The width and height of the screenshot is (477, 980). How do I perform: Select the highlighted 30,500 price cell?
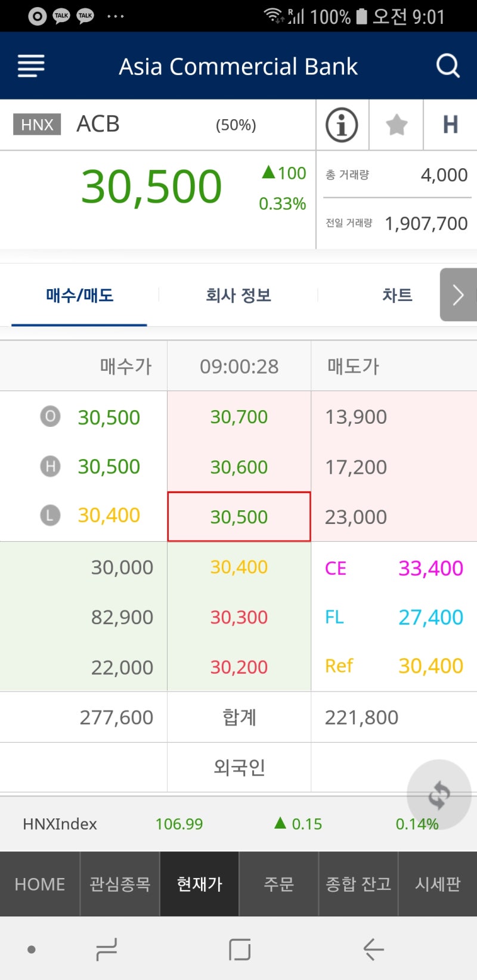point(238,517)
